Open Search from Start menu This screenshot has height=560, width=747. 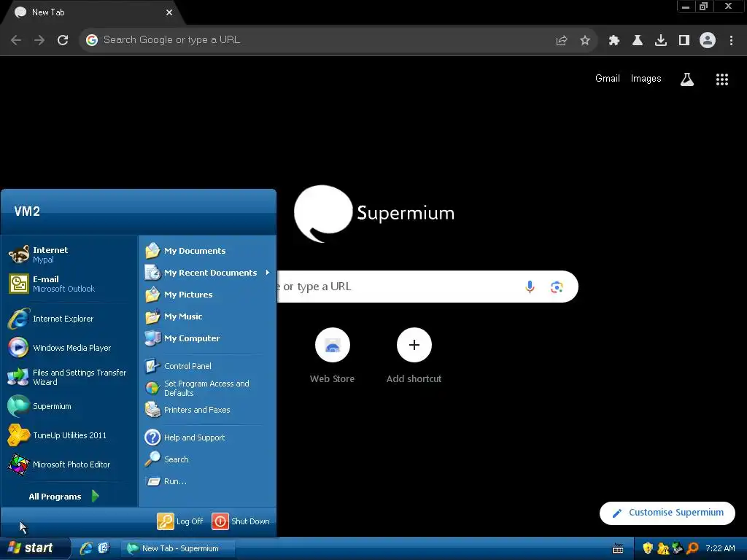[208, 459]
